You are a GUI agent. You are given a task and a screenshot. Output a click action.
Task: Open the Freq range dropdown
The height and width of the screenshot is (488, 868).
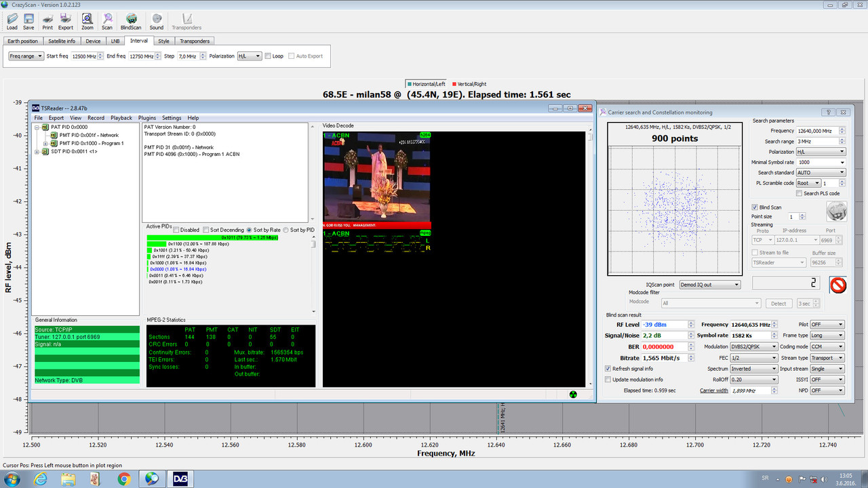(x=26, y=56)
